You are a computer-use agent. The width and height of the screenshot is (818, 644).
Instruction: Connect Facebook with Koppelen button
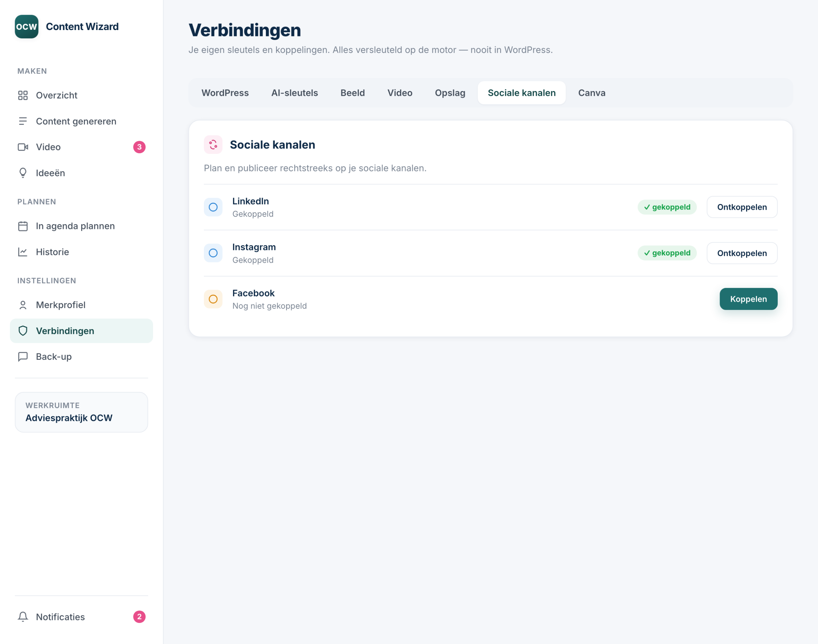point(748,299)
